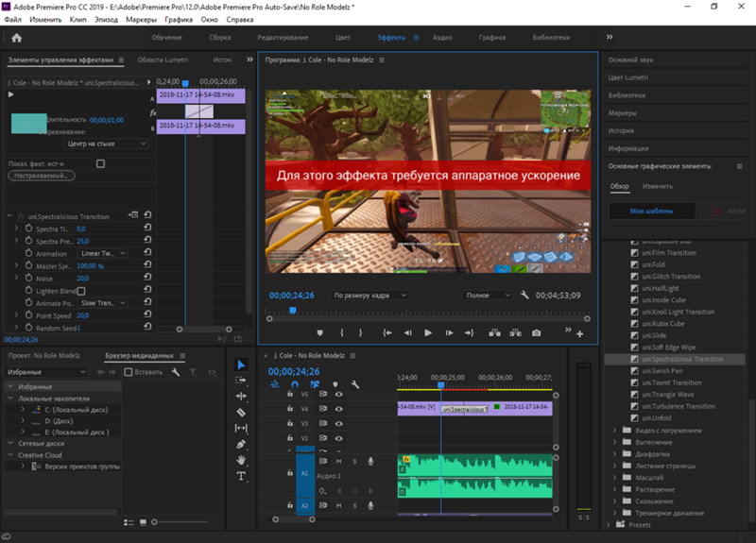
Task: Switch to the Color workspace
Action: coord(343,38)
